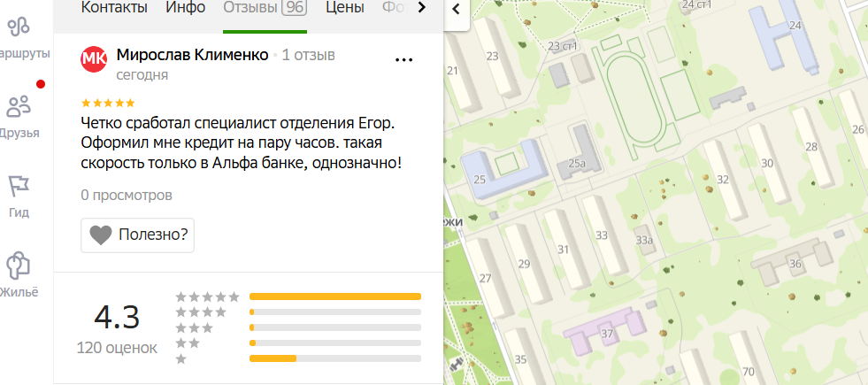
Task: Open review options three-dot menu
Action: (x=403, y=60)
